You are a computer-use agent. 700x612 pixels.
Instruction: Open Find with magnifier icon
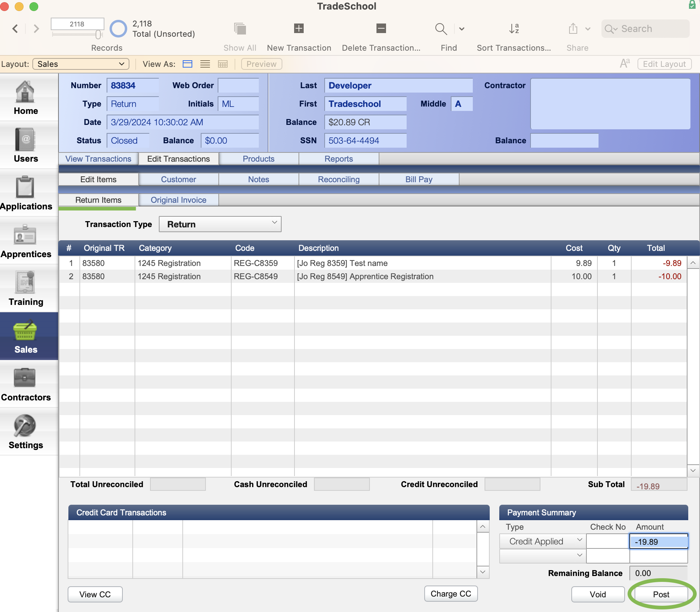[x=441, y=29]
